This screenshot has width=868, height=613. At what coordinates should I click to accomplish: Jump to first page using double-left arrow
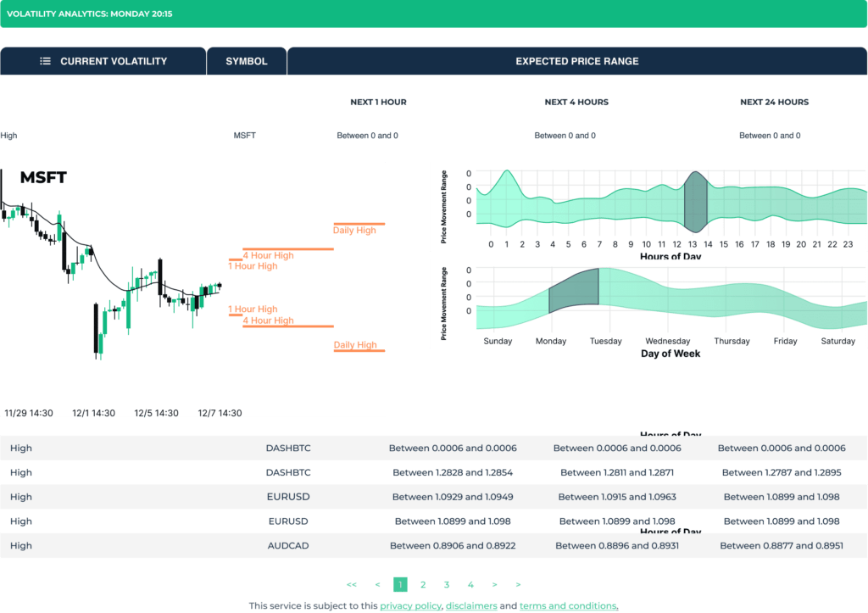[352, 584]
